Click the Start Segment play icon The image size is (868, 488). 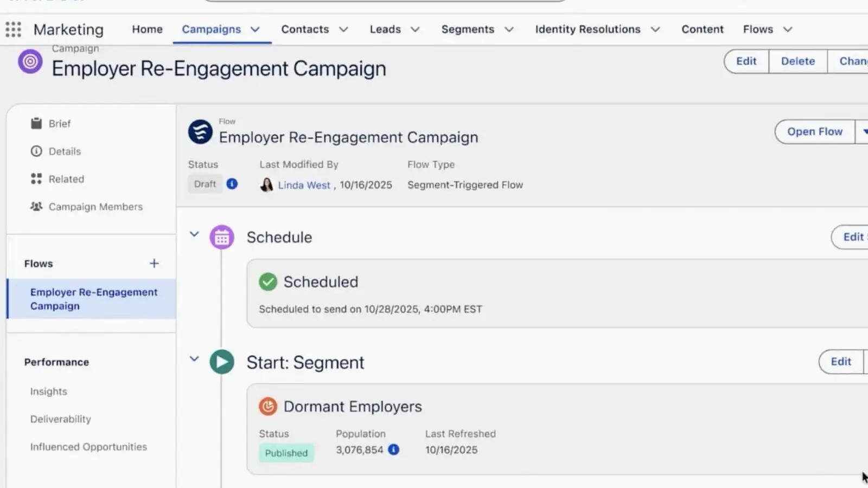point(222,362)
